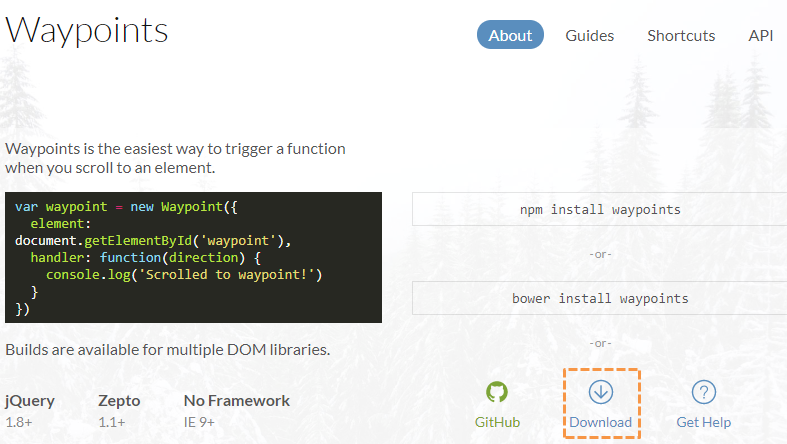Click the Zepto build heading
This screenshot has height=444, width=787.
119,401
